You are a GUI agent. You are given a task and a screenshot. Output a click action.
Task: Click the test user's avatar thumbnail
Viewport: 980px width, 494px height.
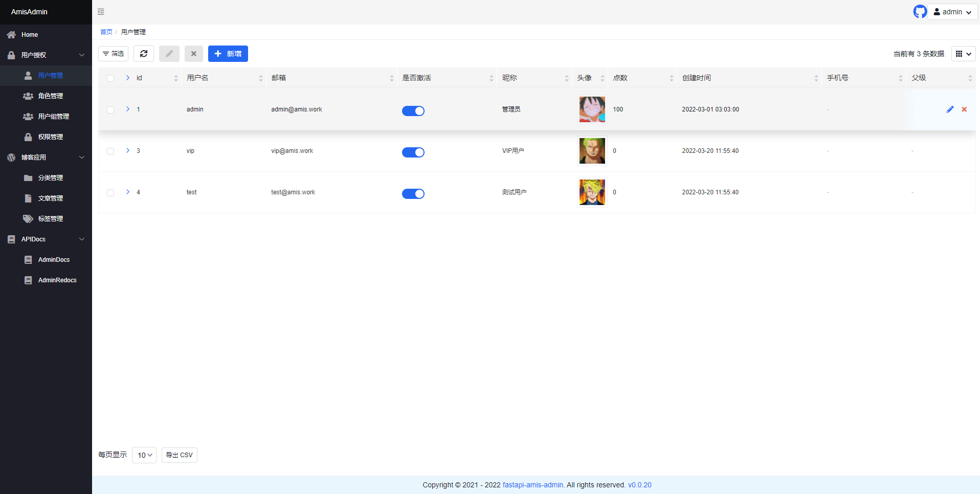click(x=592, y=192)
